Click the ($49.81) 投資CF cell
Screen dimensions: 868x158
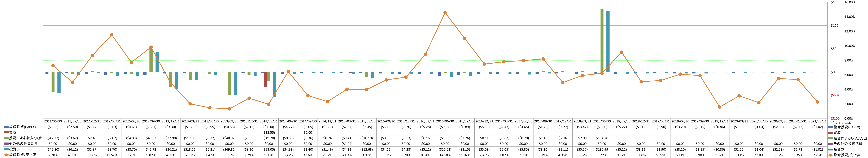pos(230,150)
